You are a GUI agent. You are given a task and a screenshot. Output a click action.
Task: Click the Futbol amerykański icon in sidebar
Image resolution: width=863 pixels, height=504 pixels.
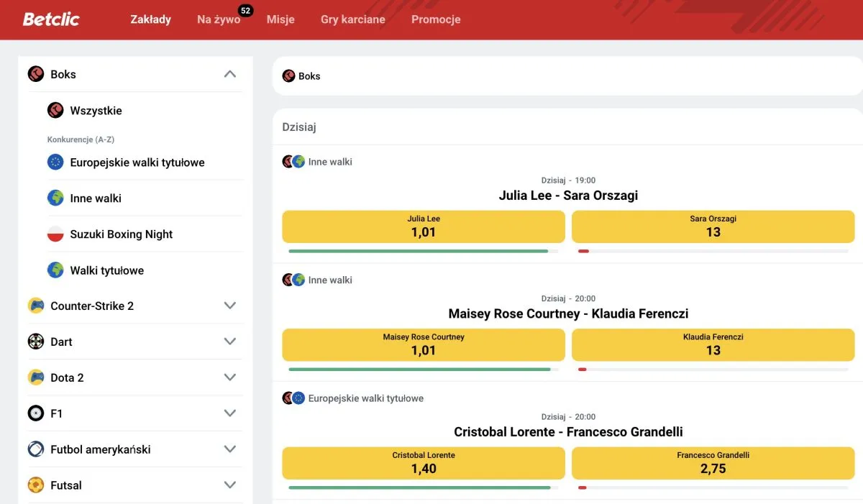click(36, 449)
